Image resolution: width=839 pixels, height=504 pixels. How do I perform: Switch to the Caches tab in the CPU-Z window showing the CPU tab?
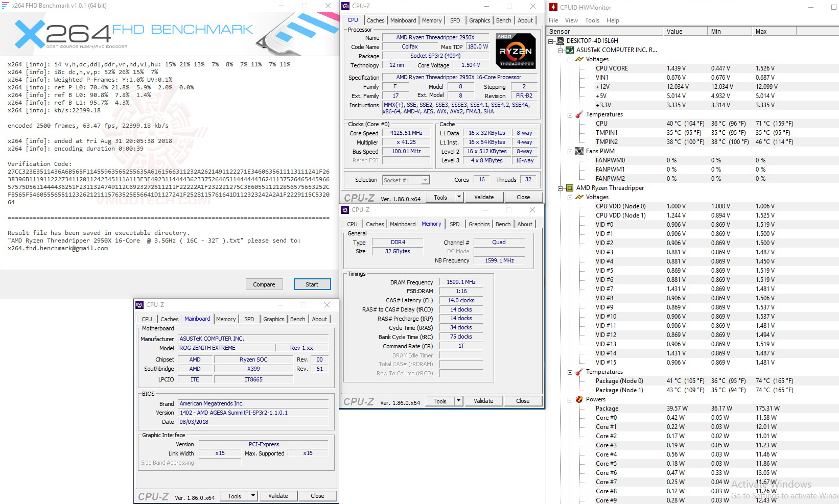coord(375,20)
